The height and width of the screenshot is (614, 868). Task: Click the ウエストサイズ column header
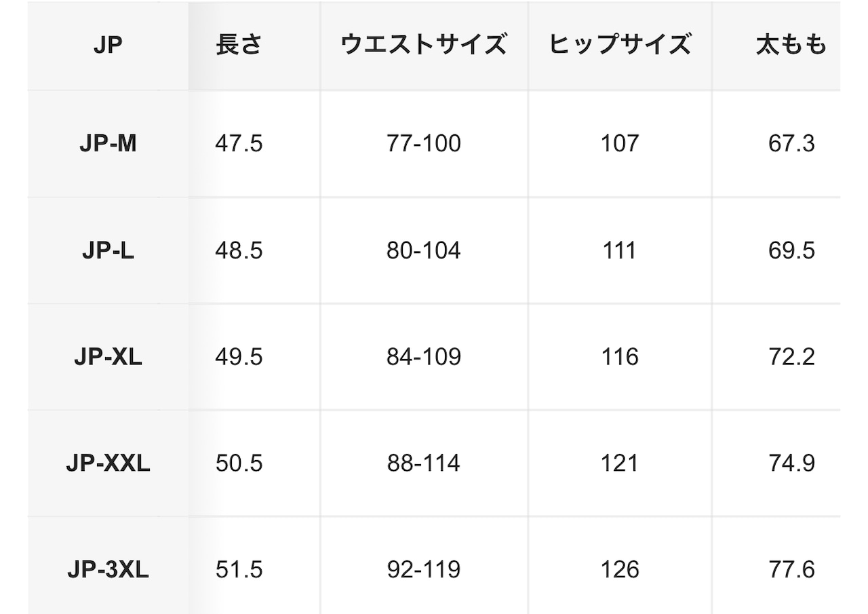pos(424,45)
